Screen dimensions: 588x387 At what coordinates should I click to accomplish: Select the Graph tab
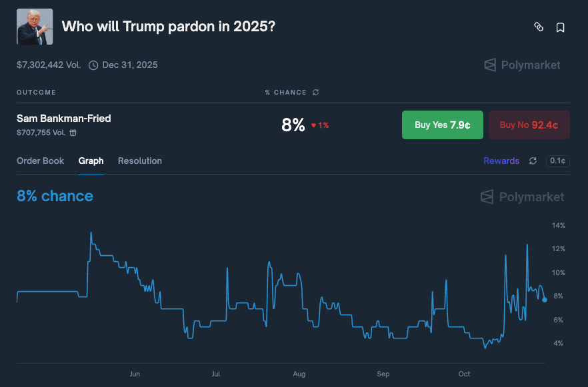[x=91, y=161]
